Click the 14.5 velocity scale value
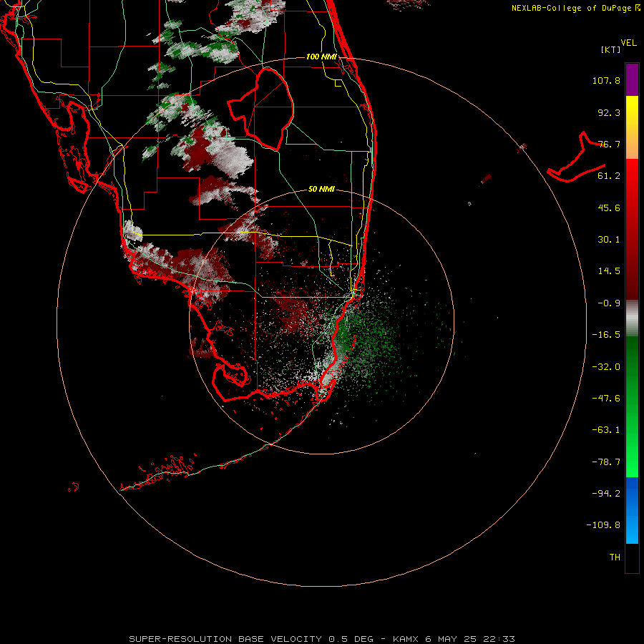Viewport: 644px width, 644px height. click(x=609, y=271)
